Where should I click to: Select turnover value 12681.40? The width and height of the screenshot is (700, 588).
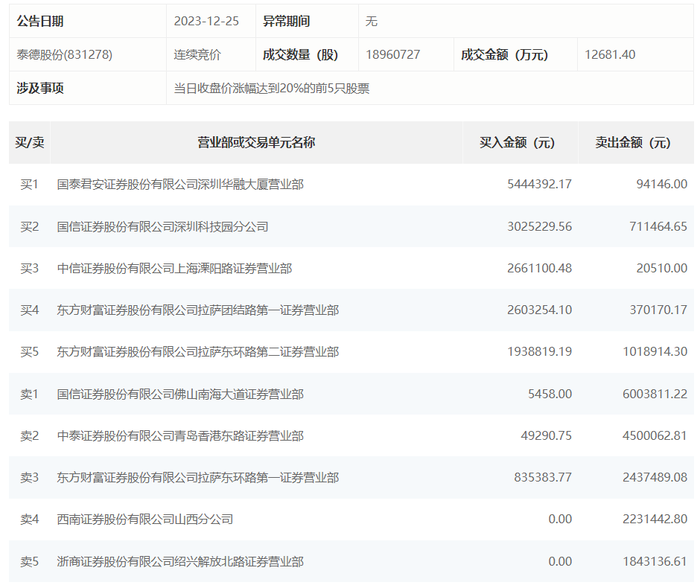tap(610, 54)
